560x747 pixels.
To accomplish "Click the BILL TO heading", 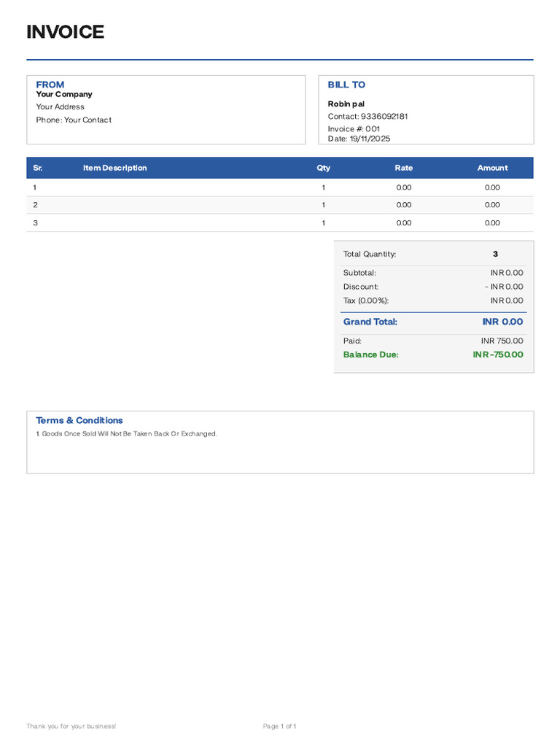I will coord(346,85).
